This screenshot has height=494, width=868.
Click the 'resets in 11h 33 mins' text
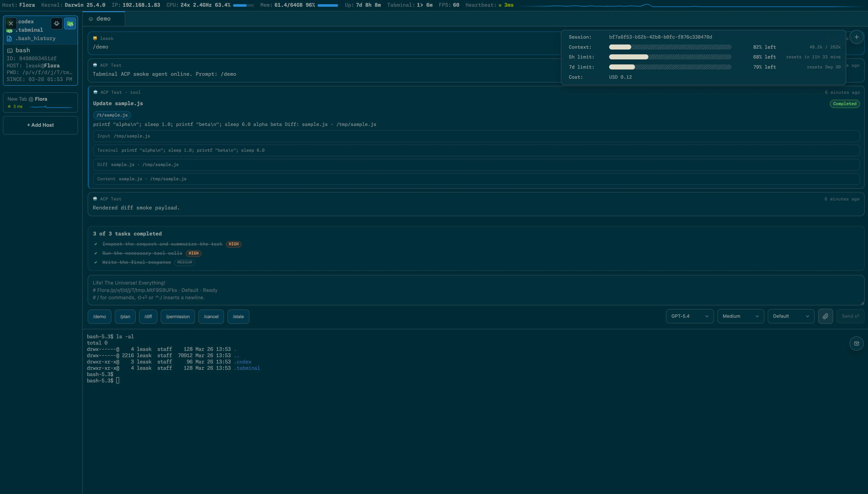813,57
